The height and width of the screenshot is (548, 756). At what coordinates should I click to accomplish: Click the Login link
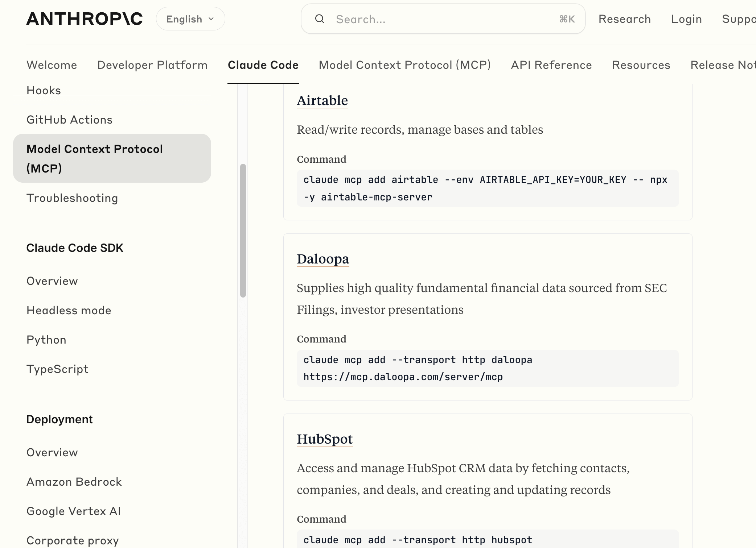[686, 19]
